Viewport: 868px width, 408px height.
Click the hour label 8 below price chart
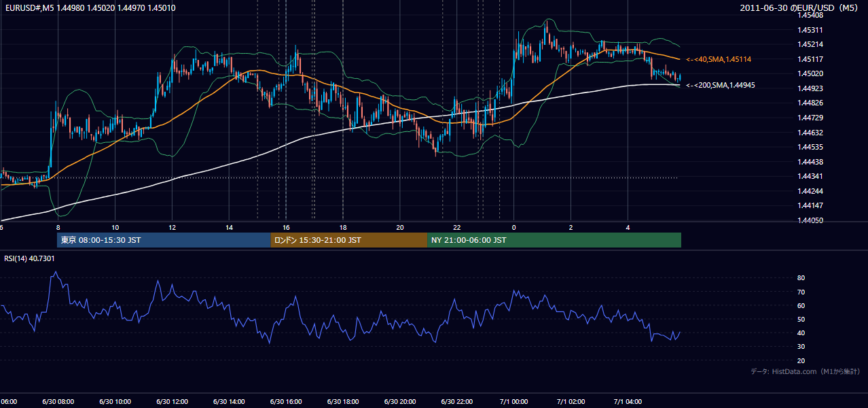58,228
